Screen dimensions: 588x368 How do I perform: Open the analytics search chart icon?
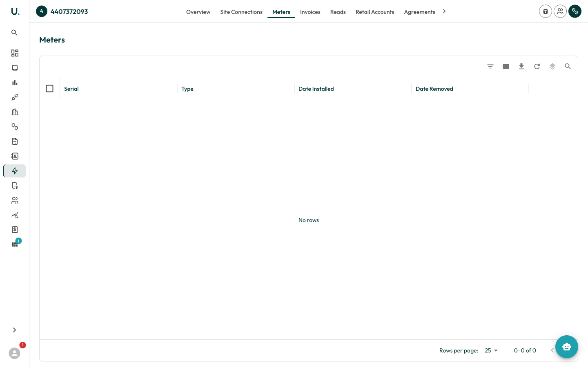(15, 215)
